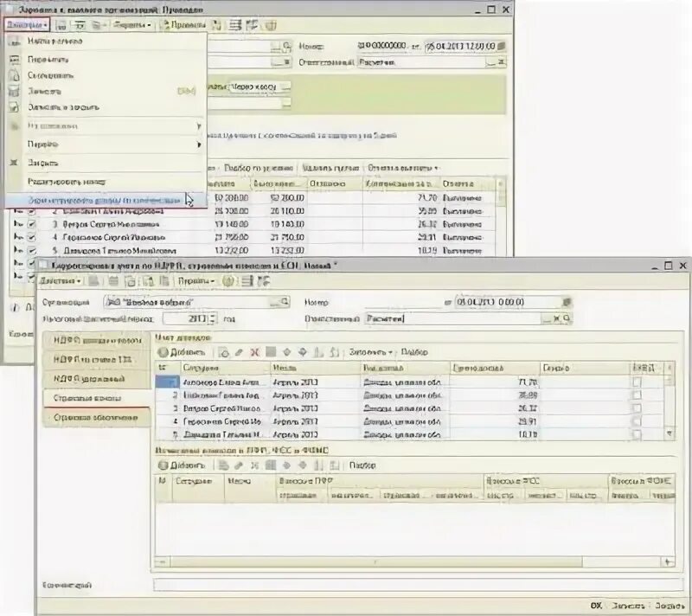Click the Записать button at the bottom of the front window

click(628, 606)
